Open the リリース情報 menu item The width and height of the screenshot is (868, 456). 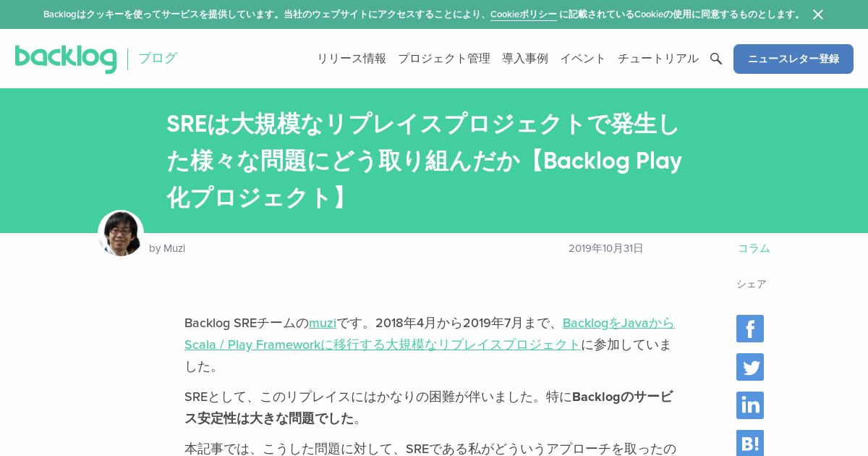352,59
